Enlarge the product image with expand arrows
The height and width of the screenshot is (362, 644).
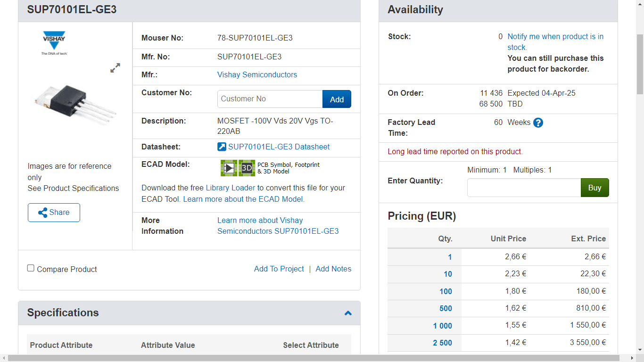point(115,68)
